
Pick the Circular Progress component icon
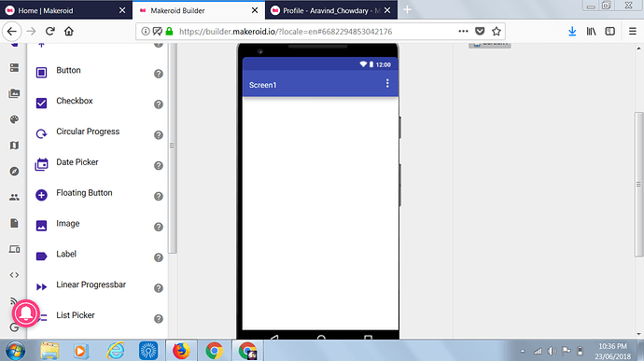click(x=41, y=134)
